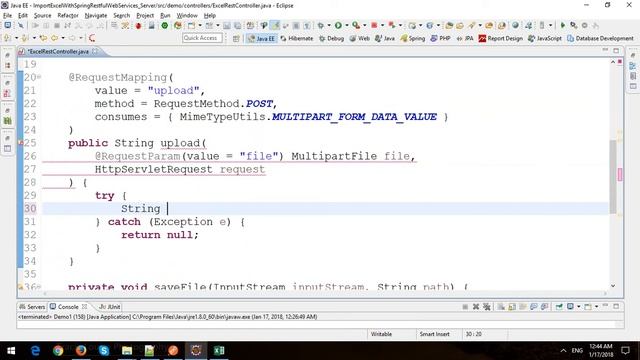
Task: Open the Back history dropdown arrow
Action: tap(63, 38)
